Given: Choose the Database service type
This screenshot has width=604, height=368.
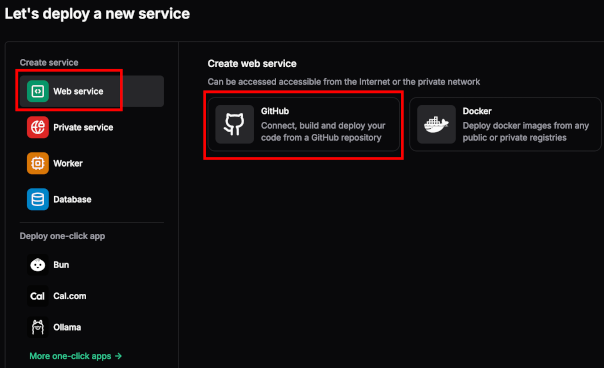Looking at the screenshot, I should [x=92, y=199].
